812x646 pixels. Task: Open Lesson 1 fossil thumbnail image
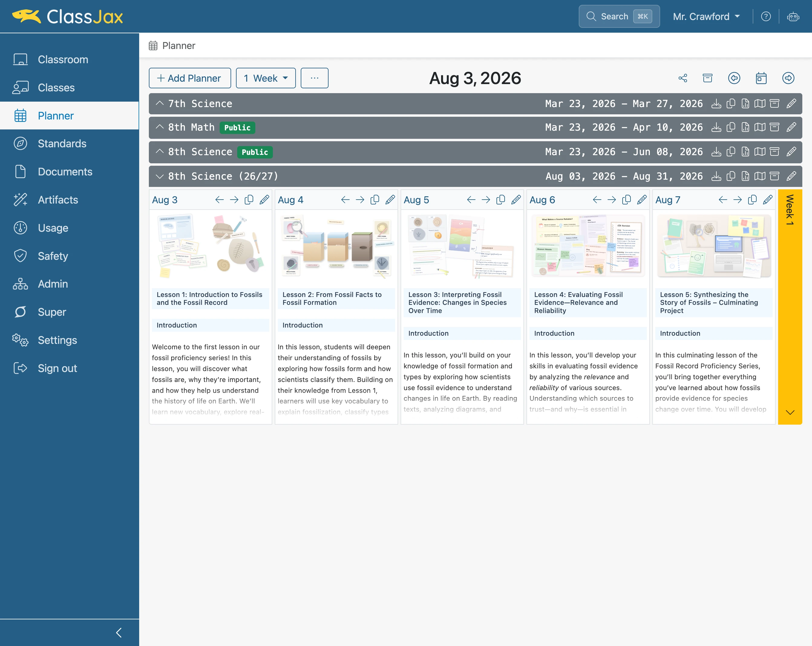tap(210, 246)
